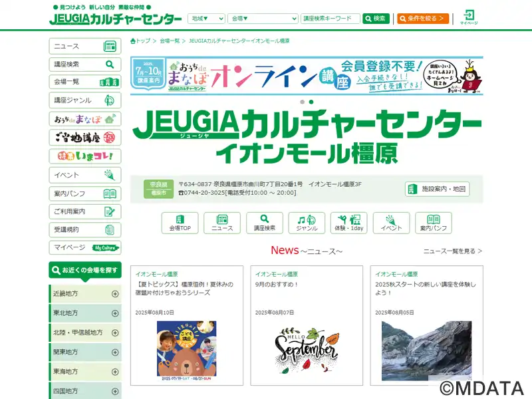Viewport: 532px width, 399px height.
Task: Open 会場一覧 in the left sidebar
Action: click(85, 82)
